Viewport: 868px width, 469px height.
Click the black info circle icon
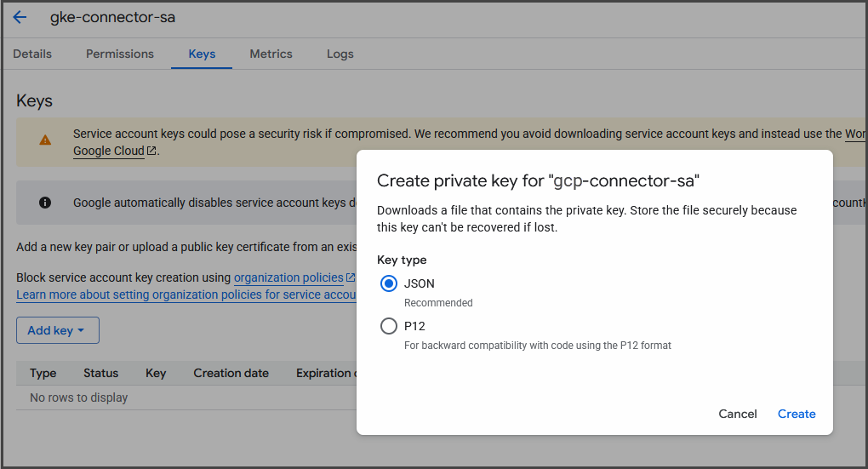pyautogui.click(x=45, y=203)
